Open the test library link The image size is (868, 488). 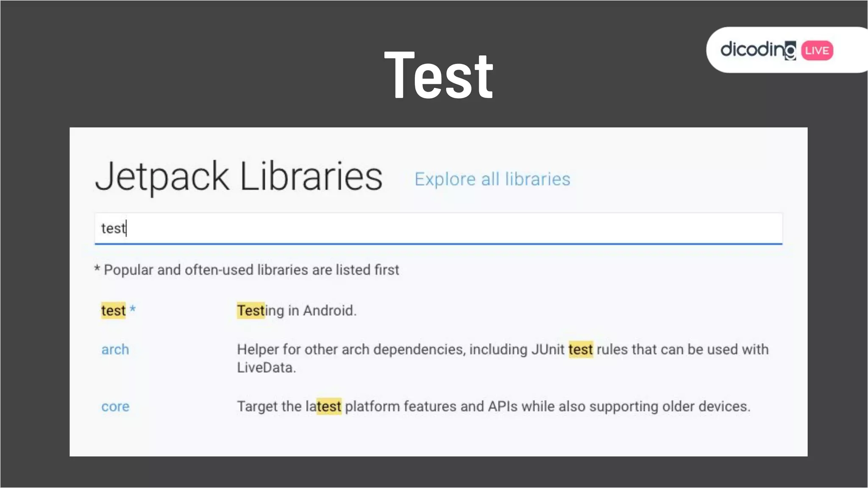[x=113, y=311]
